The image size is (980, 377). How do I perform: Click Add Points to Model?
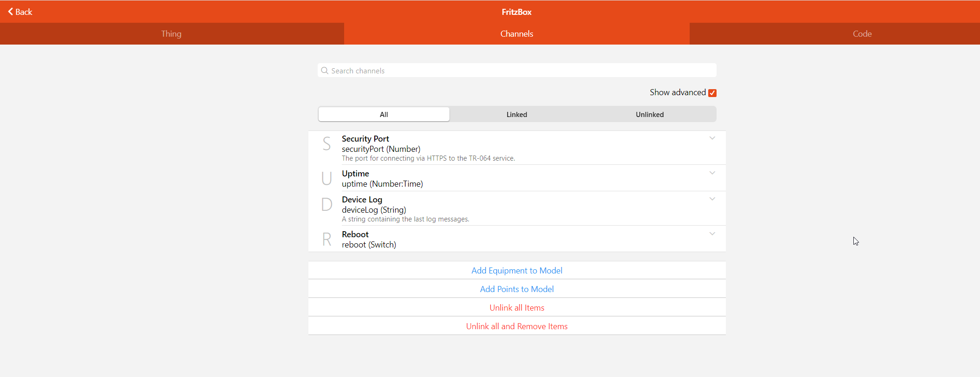[x=517, y=289]
